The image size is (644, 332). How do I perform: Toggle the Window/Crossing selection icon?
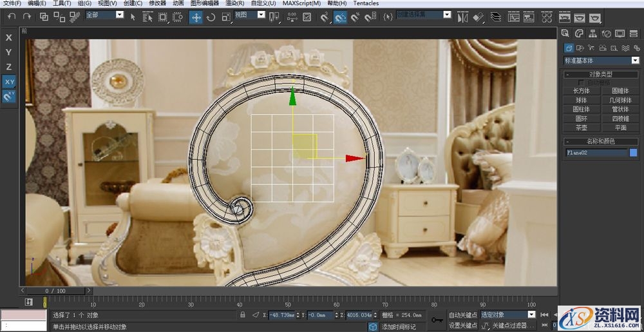pyautogui.click(x=178, y=17)
